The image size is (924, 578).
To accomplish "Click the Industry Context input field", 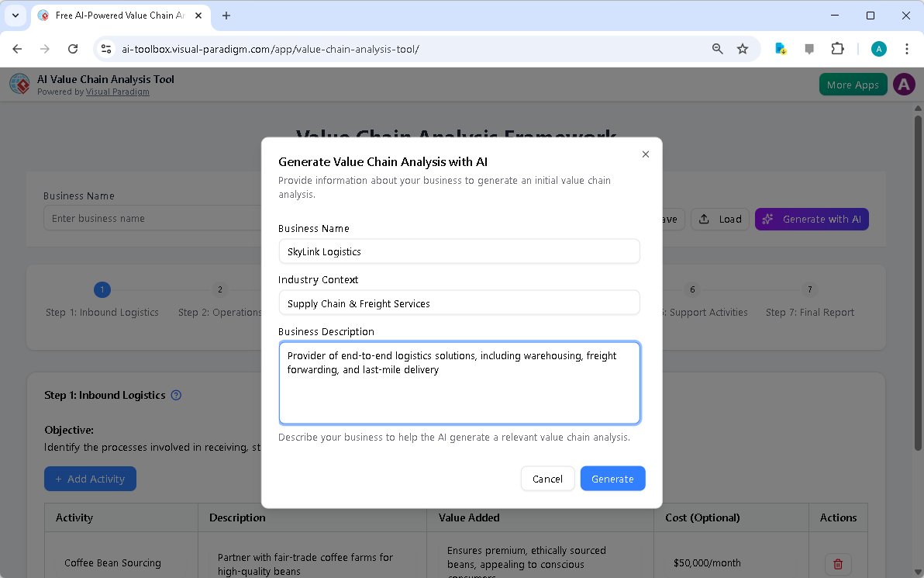I will [459, 303].
